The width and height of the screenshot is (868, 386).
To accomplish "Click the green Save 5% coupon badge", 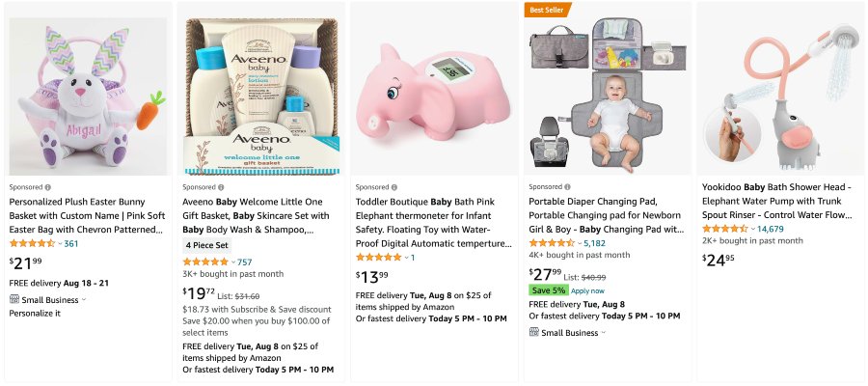I will click(548, 289).
